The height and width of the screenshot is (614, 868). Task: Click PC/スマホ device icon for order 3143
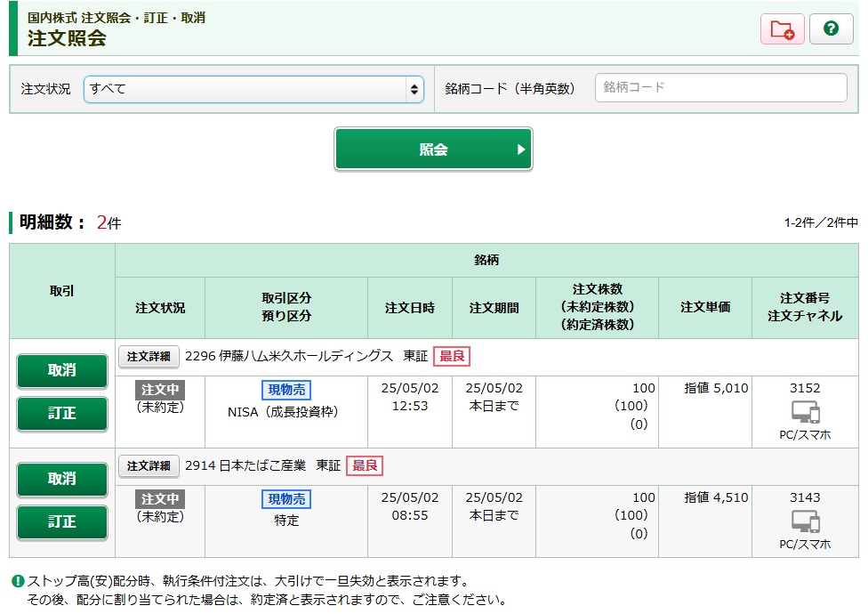805,522
